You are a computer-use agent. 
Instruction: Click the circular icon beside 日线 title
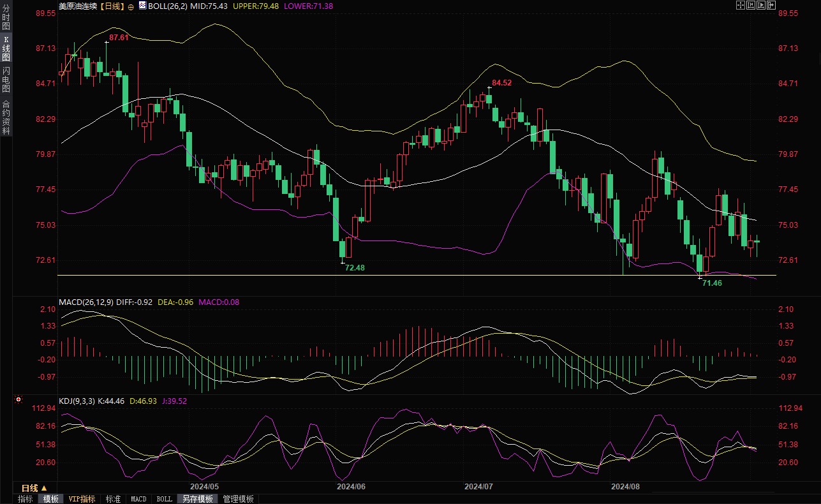click(x=131, y=6)
